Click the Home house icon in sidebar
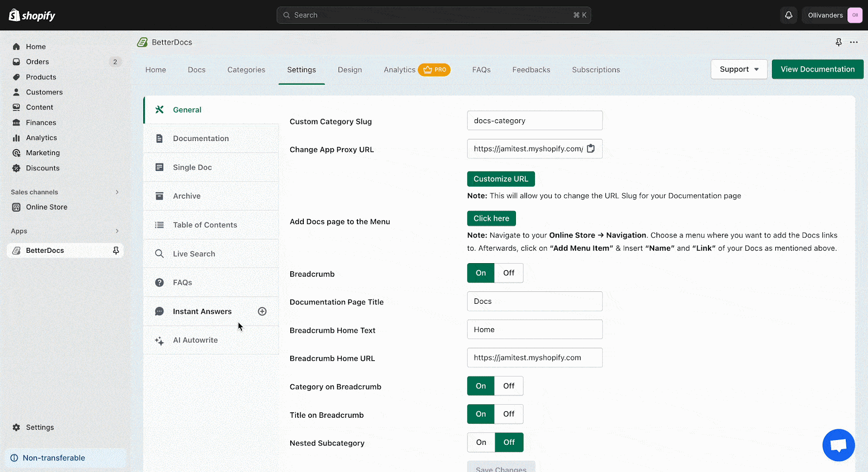The width and height of the screenshot is (868, 472). coord(16,47)
